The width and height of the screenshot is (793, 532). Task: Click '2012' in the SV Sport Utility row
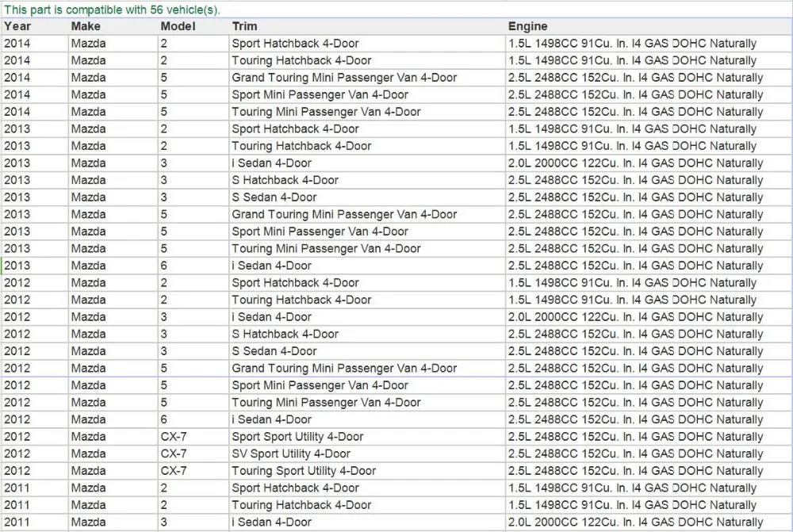click(17, 454)
